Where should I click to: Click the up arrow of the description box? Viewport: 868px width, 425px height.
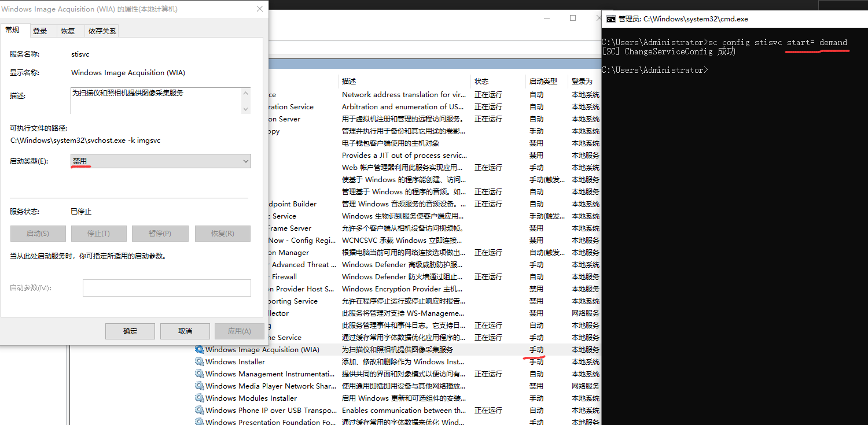[246, 93]
